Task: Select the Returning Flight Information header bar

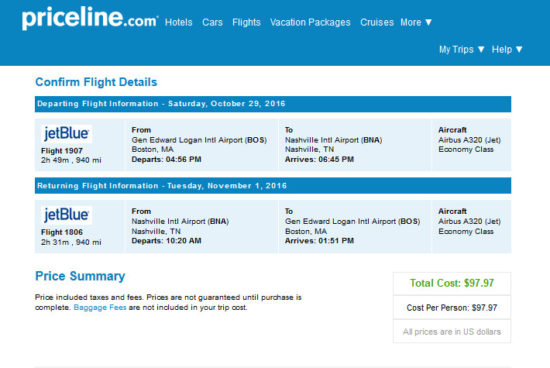Action: [273, 186]
